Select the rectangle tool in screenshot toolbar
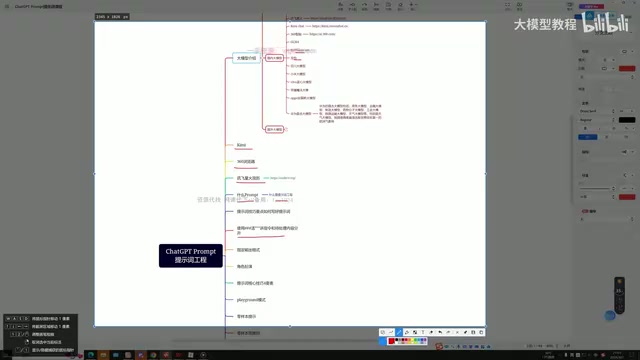 coord(383,332)
